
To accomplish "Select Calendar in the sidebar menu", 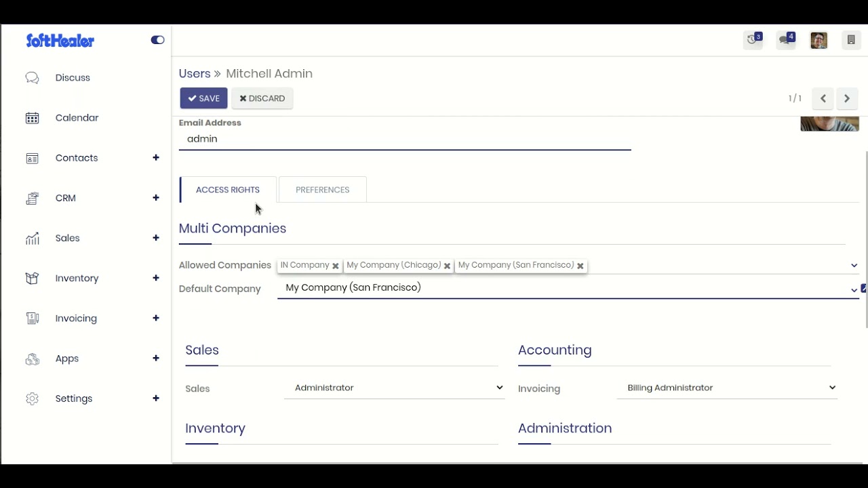I will click(77, 118).
